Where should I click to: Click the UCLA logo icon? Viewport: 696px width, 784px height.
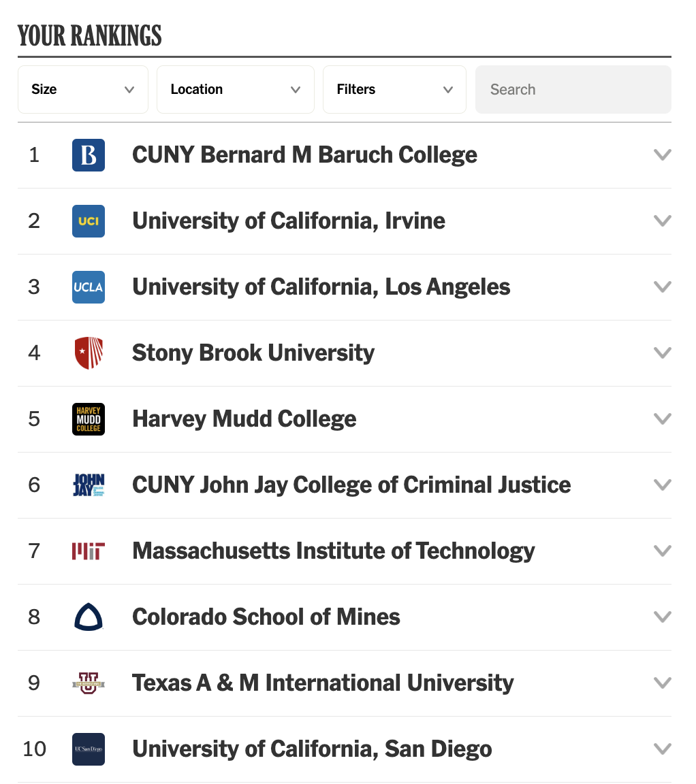tap(89, 287)
